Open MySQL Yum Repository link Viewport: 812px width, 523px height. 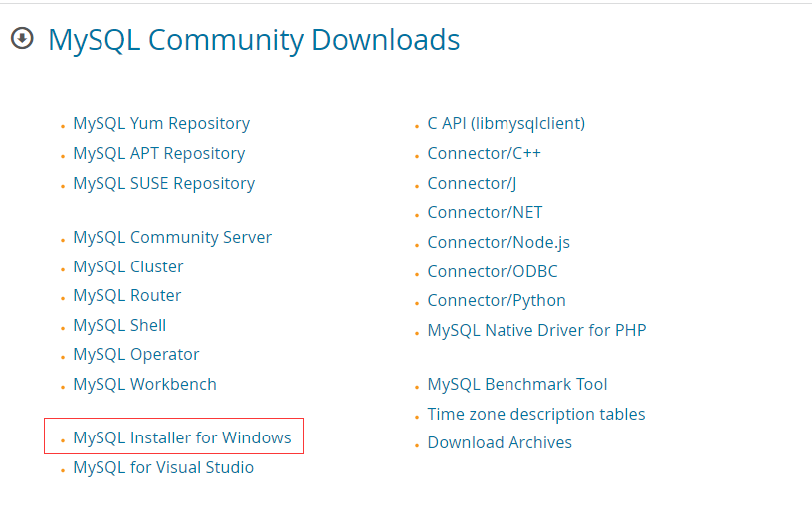click(161, 124)
